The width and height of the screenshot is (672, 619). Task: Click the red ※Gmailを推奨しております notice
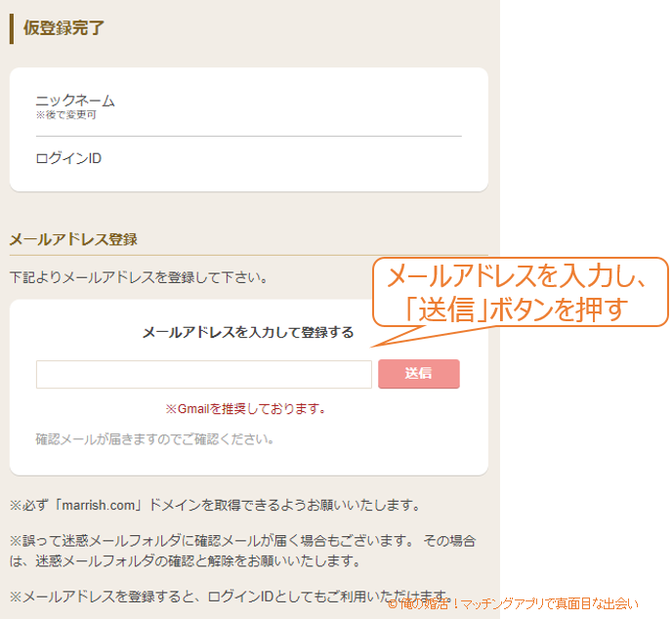click(245, 409)
